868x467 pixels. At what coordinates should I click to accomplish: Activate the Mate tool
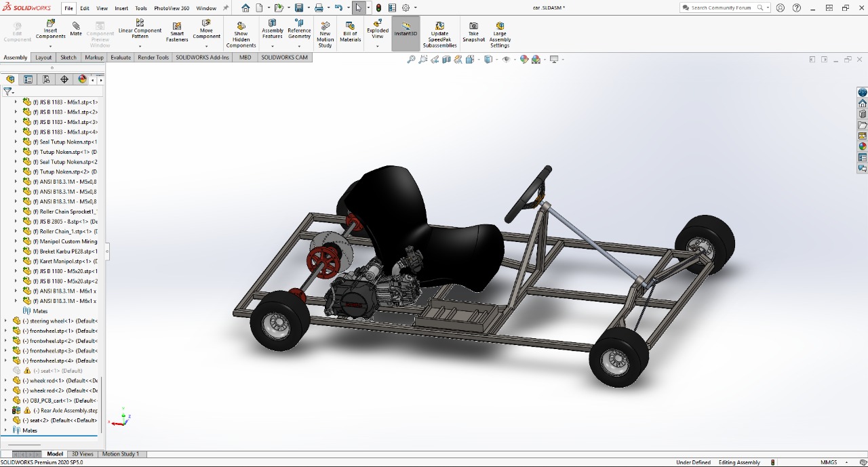click(x=75, y=29)
